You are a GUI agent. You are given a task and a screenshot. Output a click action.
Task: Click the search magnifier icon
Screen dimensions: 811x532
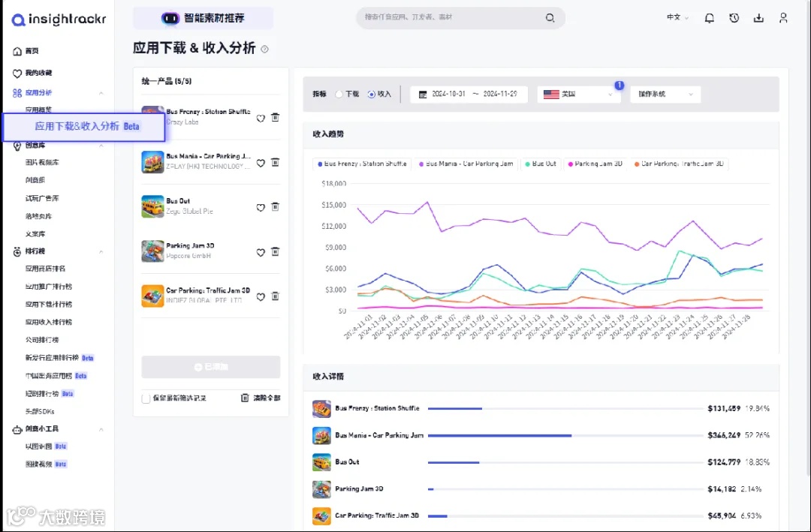tap(550, 18)
